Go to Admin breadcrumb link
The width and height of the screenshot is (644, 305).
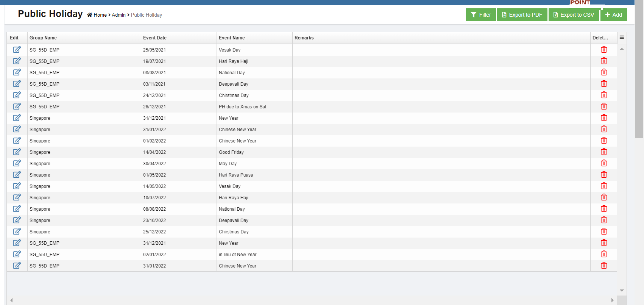coord(119,15)
